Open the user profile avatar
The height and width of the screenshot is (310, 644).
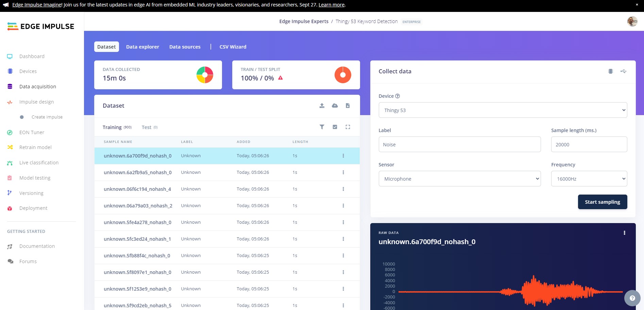click(632, 21)
